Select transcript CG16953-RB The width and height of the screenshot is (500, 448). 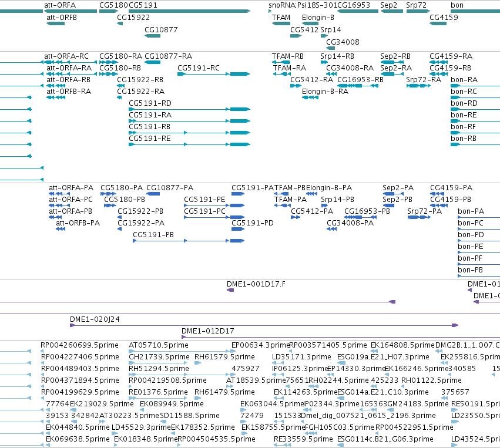click(360, 80)
